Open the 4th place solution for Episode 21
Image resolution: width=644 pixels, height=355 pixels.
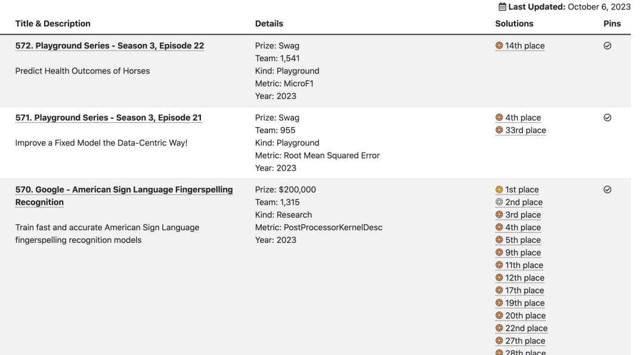(523, 118)
